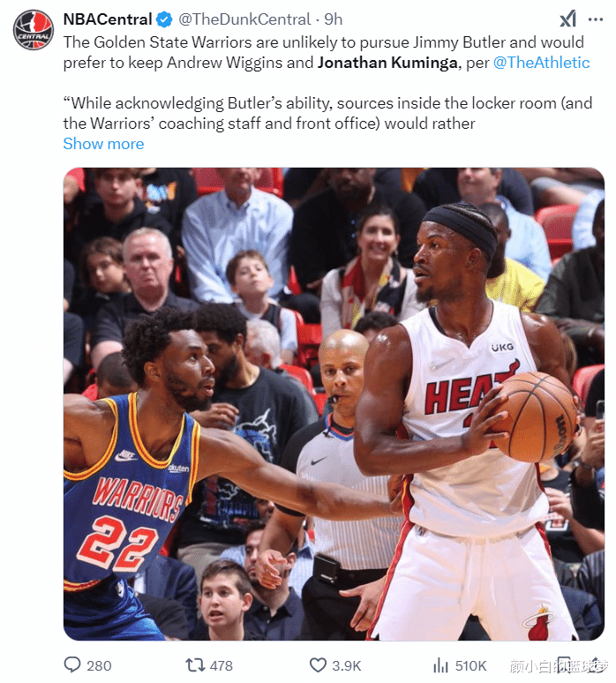Click the tweet body text
The width and height of the screenshot is (616, 683).
327,83
